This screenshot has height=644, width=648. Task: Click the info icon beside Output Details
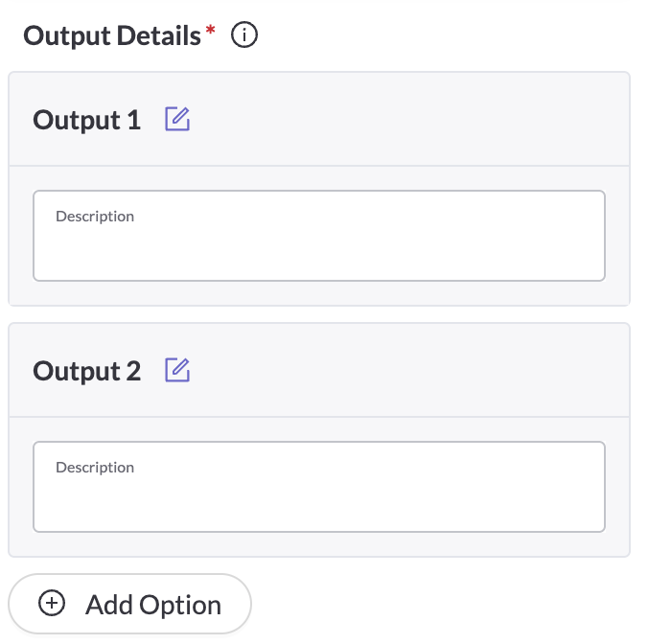245,36
